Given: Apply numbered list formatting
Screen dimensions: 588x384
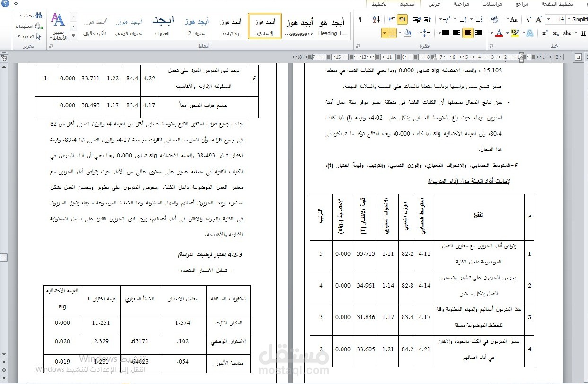Looking at the screenshot, I should click(463, 19).
